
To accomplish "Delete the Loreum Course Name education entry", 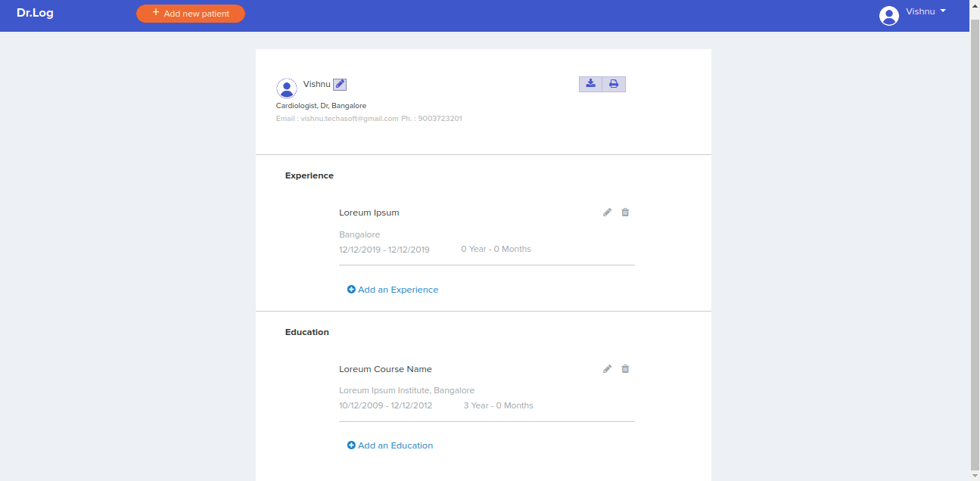I will [625, 369].
